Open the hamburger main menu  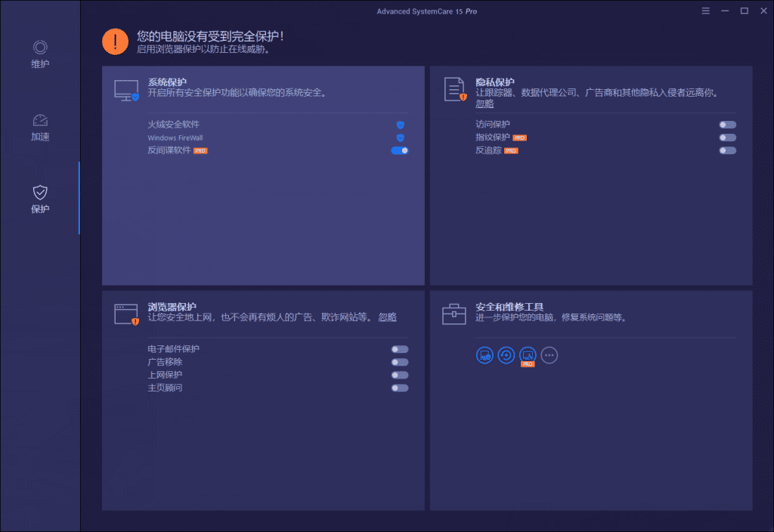click(706, 11)
